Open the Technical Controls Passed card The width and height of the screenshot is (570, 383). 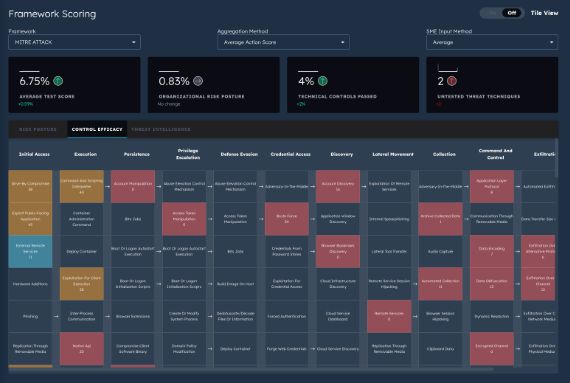(353, 85)
